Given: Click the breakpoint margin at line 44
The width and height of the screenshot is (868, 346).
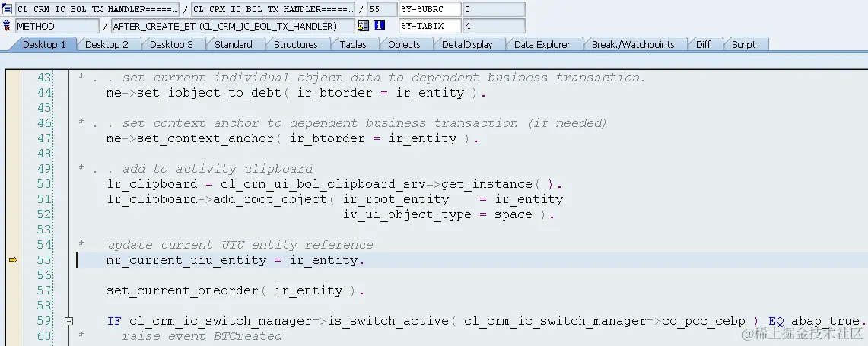Looking at the screenshot, I should 13,93.
